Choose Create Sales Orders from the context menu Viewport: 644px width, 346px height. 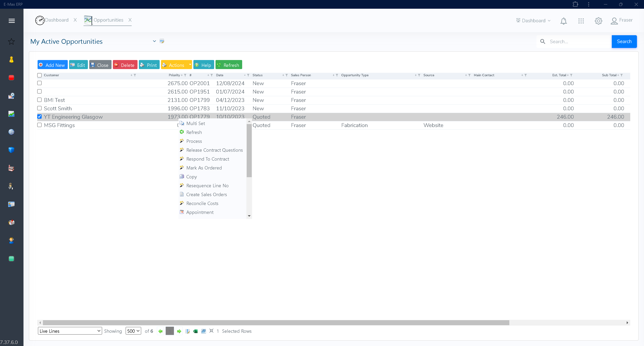(206, 194)
